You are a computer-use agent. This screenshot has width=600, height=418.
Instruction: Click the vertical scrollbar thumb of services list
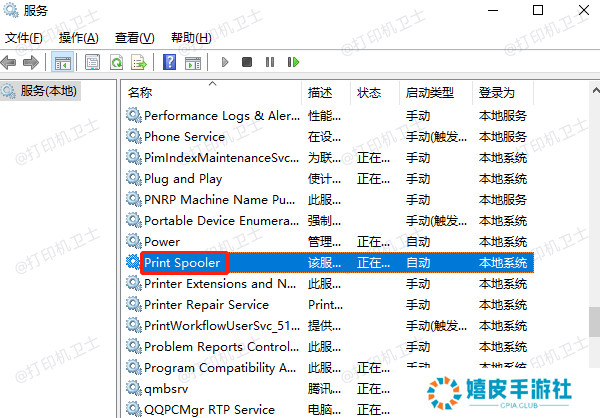(595, 322)
